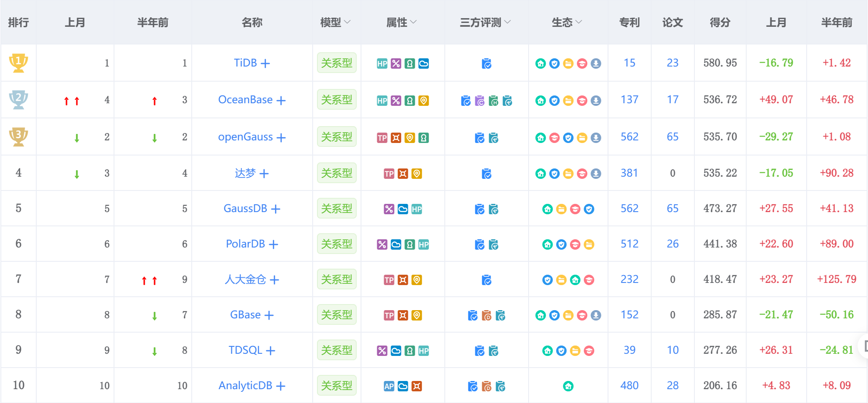The height and width of the screenshot is (403, 868).
Task: Click the green attribute icon in TDSQL row
Action: coord(410,351)
